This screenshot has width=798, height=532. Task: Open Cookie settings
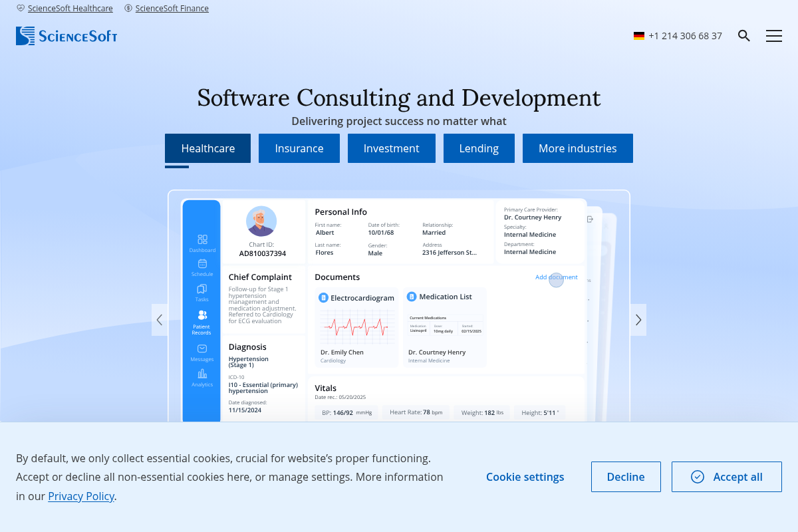click(x=525, y=477)
